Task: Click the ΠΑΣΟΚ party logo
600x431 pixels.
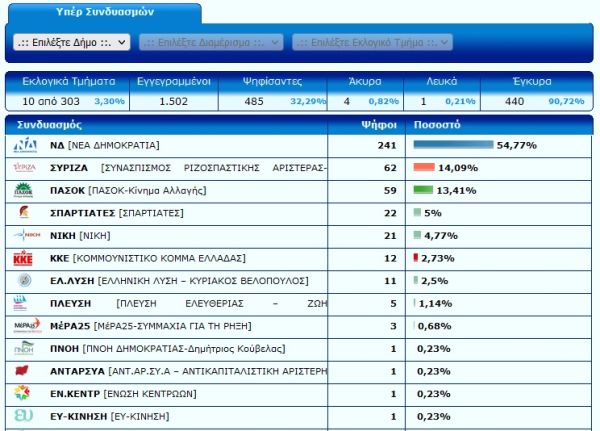Action: click(x=23, y=190)
